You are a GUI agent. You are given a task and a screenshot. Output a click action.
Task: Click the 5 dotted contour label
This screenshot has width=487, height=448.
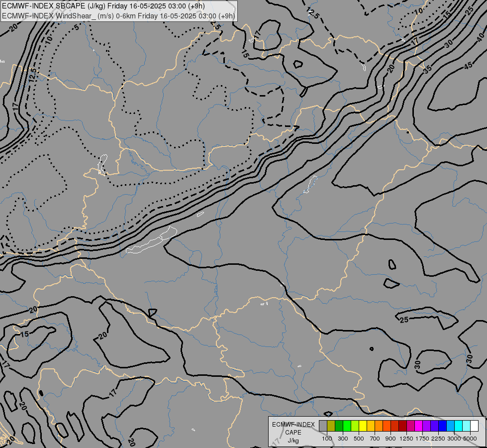click(x=77, y=27)
